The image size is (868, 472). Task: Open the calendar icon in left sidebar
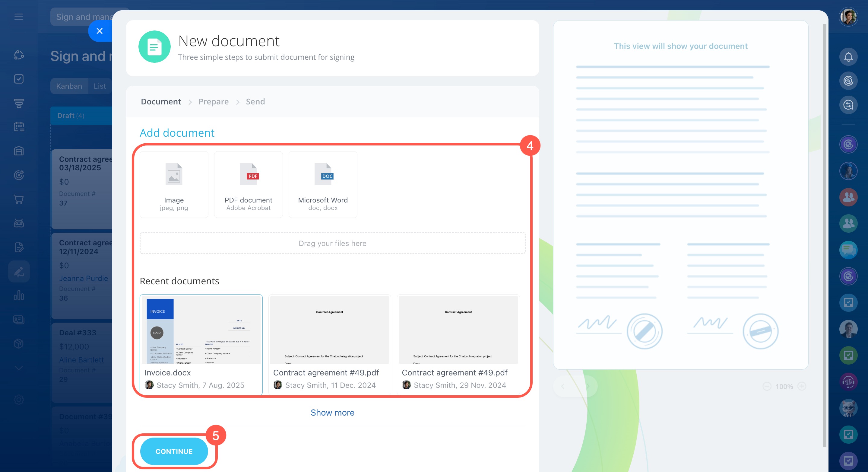tap(19, 127)
